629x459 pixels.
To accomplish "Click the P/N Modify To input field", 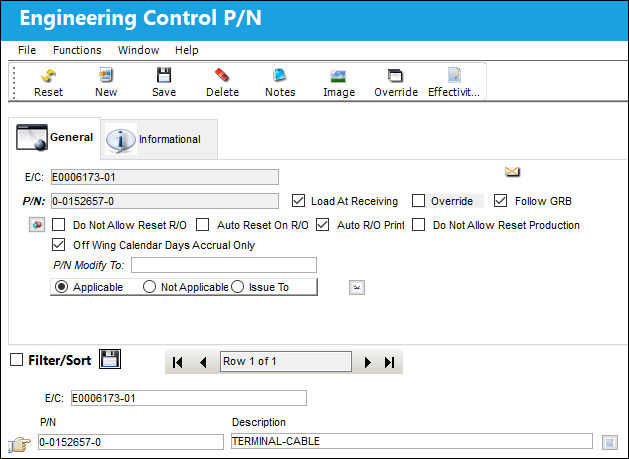I will pyautogui.click(x=224, y=265).
